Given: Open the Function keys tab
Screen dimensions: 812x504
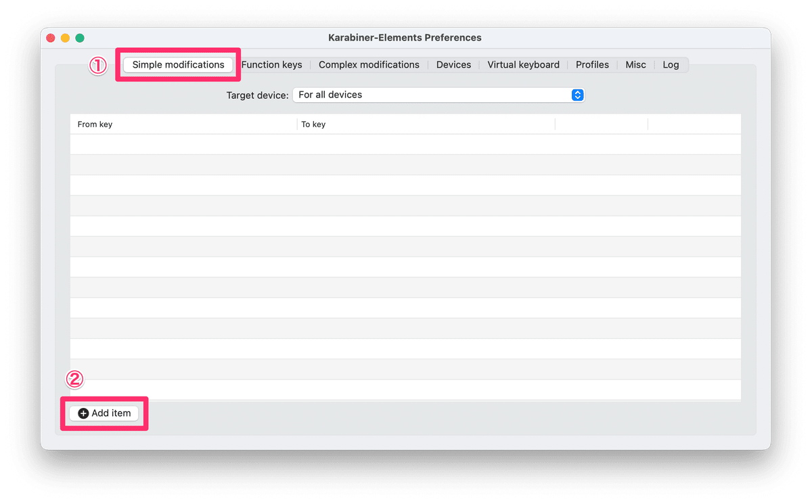Looking at the screenshot, I should tap(272, 65).
